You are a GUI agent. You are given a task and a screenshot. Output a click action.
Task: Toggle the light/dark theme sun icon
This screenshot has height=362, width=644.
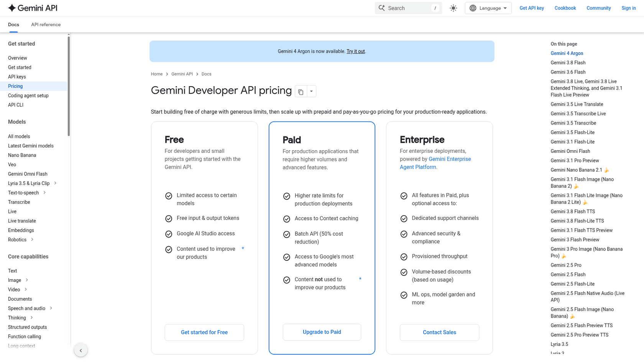453,8
